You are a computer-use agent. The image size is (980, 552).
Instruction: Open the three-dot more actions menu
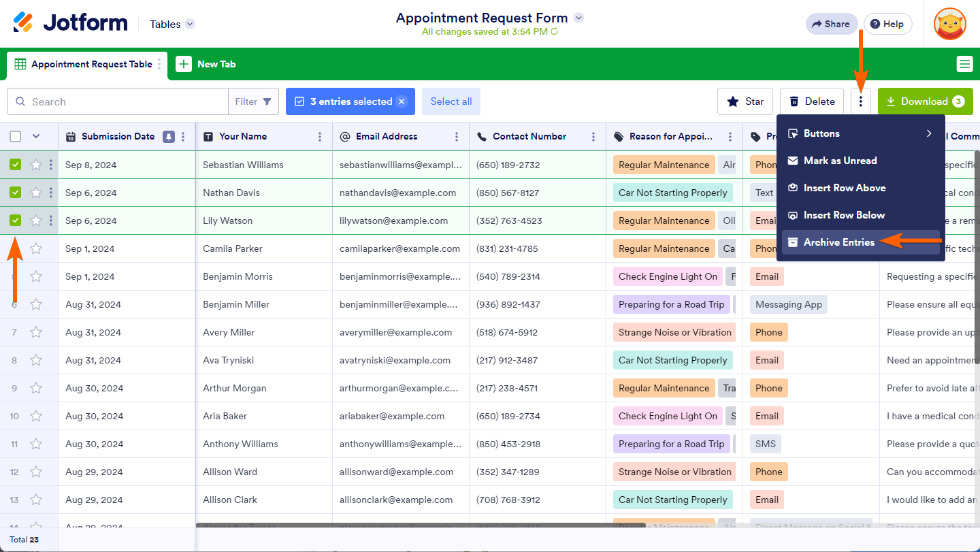(861, 101)
